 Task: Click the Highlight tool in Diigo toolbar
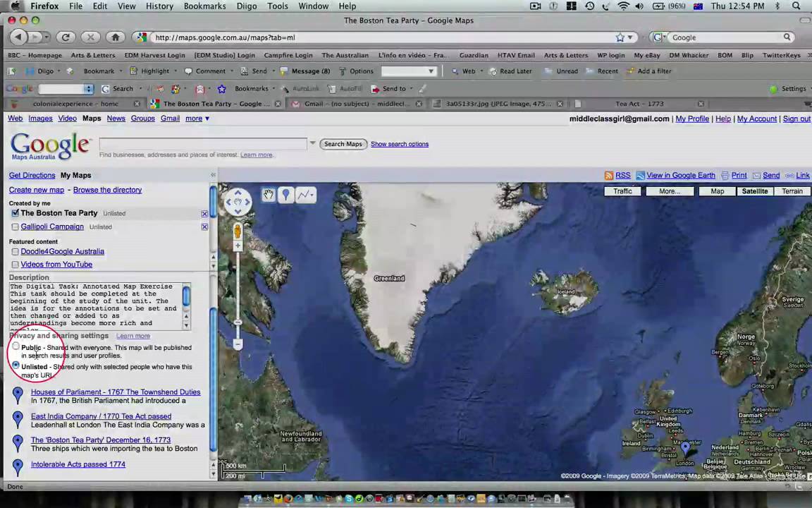click(150, 71)
